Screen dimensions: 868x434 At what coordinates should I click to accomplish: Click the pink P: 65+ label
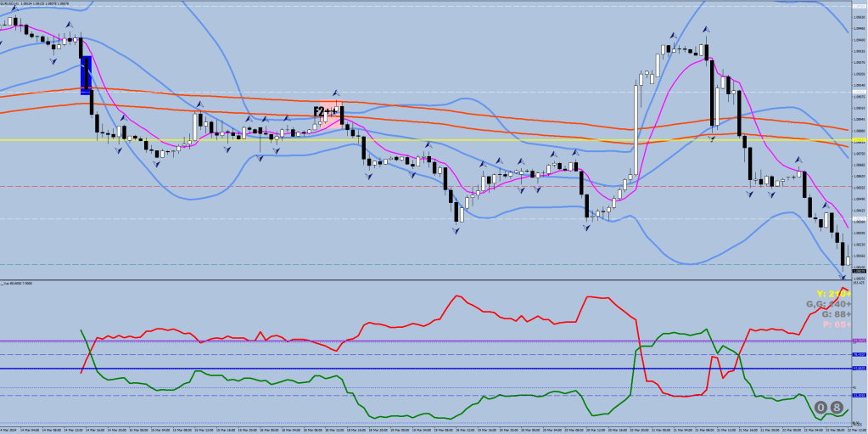point(836,324)
